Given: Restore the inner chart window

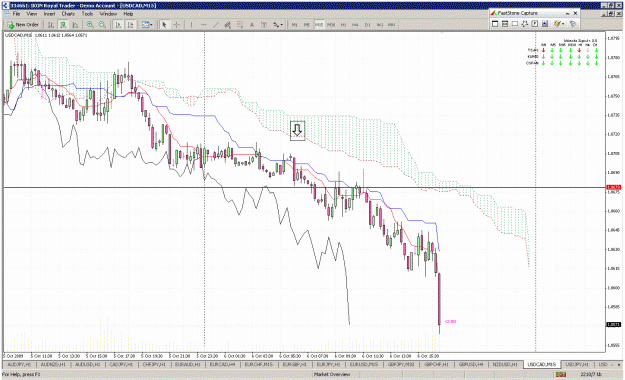Looking at the screenshot, I should click(611, 13).
